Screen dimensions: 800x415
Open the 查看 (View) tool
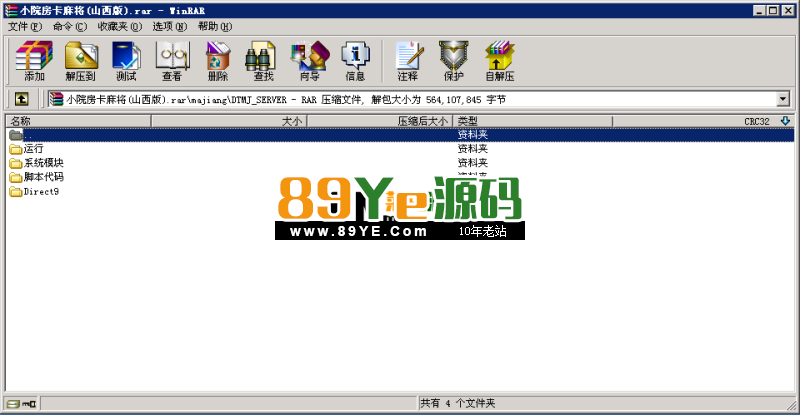[172, 61]
